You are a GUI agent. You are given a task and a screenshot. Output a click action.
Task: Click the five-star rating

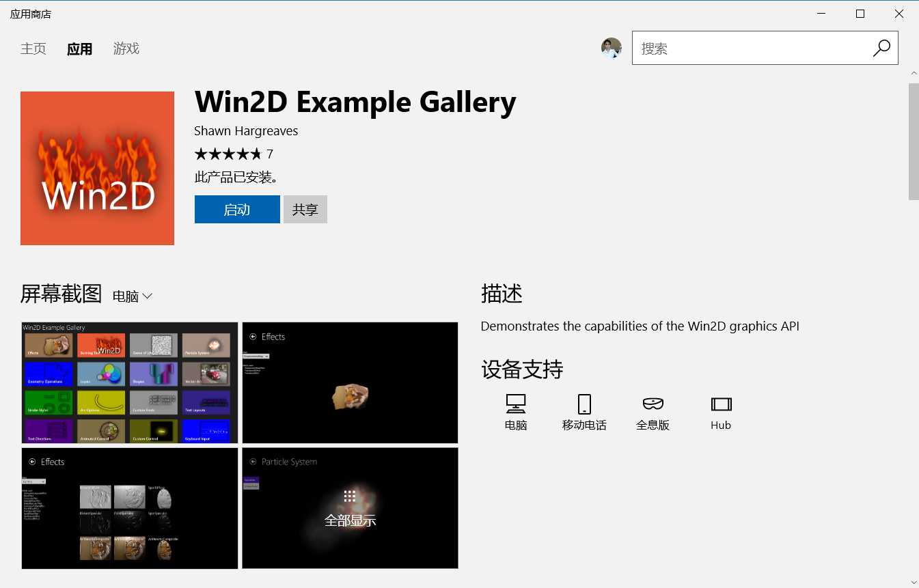(228, 154)
